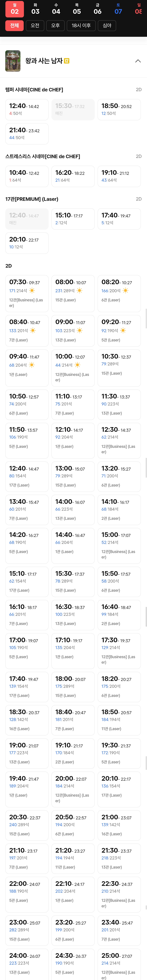Collapse the 왕과 사는 남자 showtimes section
Image resolution: width=147 pixels, height=980 pixels.
coord(138,61)
